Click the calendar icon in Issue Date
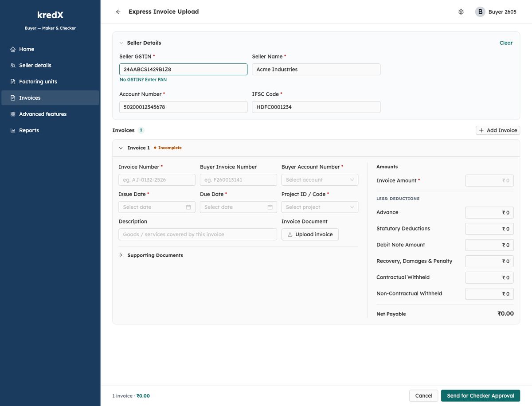The image size is (532, 406). click(188, 207)
